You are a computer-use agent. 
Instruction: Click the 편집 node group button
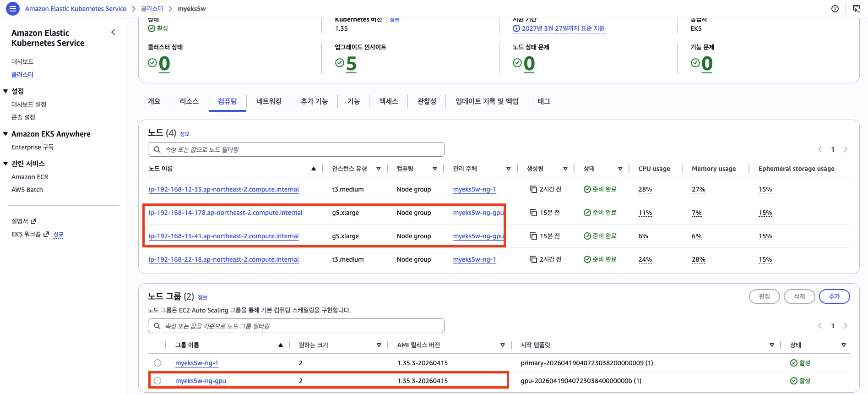(x=765, y=296)
